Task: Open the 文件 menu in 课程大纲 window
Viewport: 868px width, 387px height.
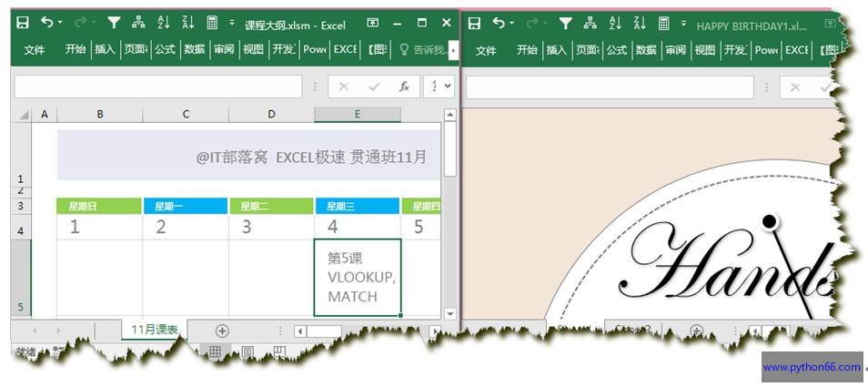Action: click(x=35, y=50)
